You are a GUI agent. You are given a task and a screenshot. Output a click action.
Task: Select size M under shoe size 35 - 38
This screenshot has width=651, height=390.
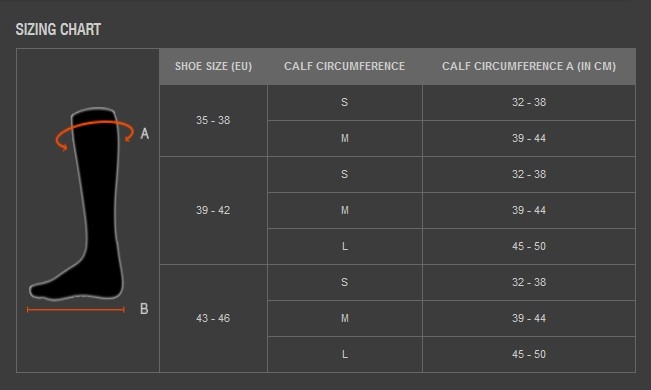(x=345, y=138)
